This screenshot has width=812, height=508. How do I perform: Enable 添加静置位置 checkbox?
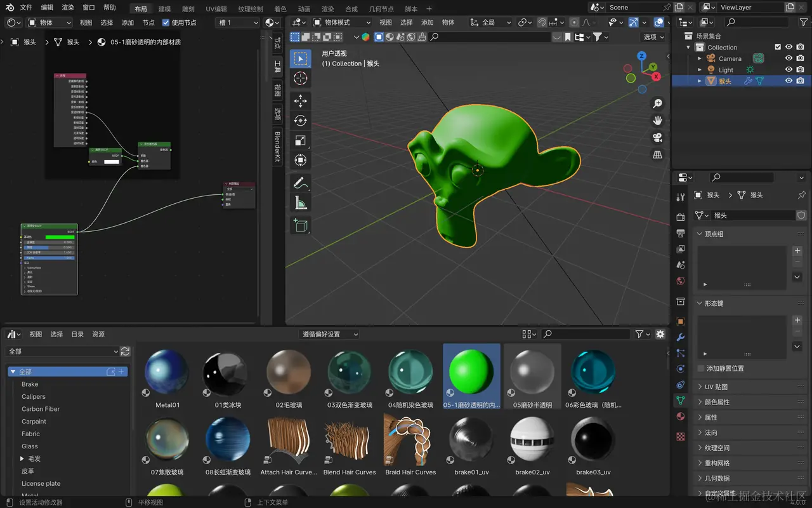700,368
